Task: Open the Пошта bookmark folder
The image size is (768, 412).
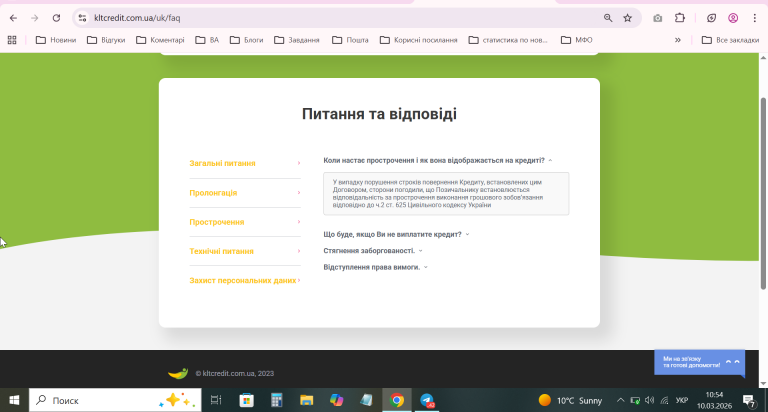Action: (x=350, y=40)
